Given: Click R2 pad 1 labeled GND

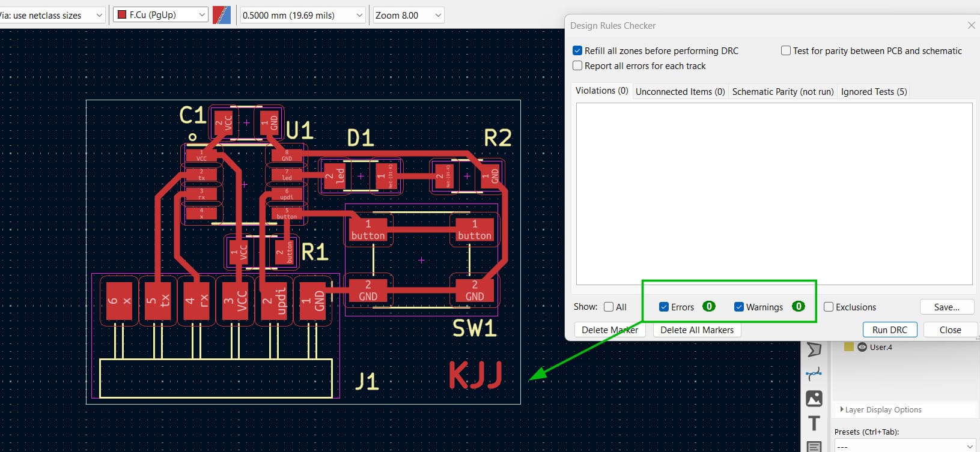Looking at the screenshot, I should pyautogui.click(x=490, y=176).
